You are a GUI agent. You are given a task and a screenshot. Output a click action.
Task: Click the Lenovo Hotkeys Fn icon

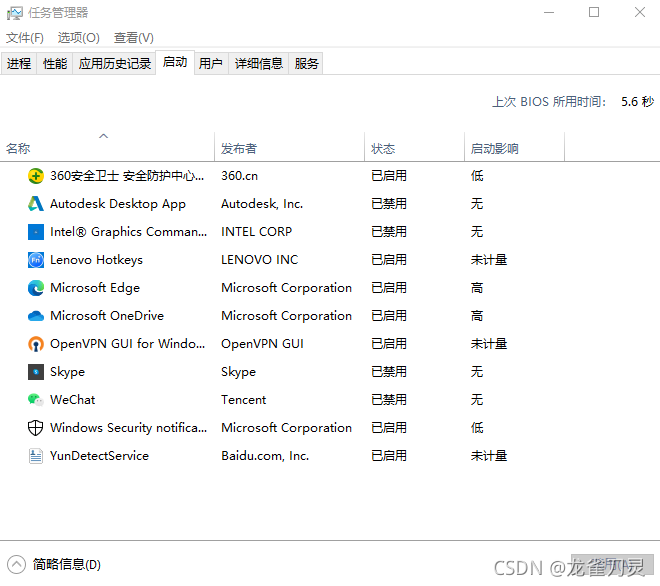[x=36, y=260]
